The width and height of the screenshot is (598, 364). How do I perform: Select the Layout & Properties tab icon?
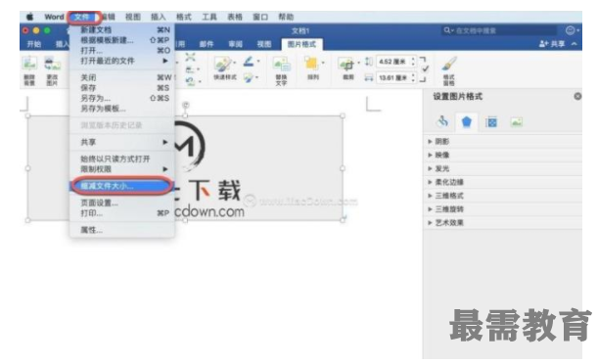pyautogui.click(x=491, y=122)
